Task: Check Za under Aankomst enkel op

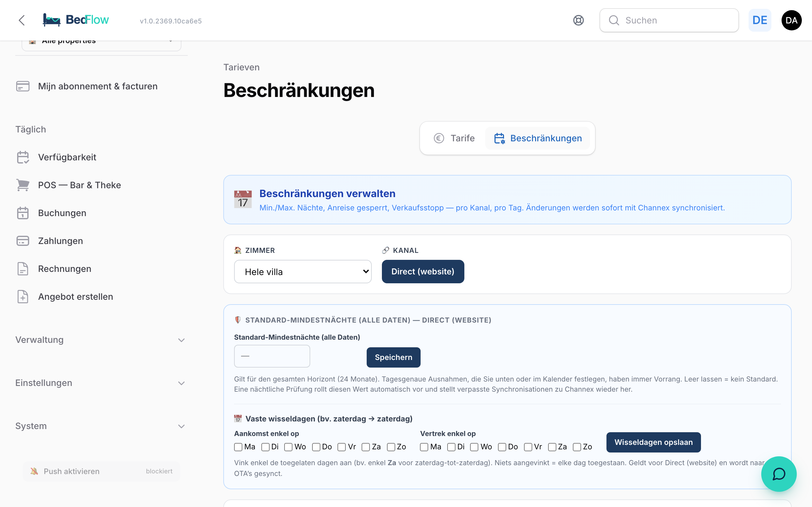Action: [366, 447]
